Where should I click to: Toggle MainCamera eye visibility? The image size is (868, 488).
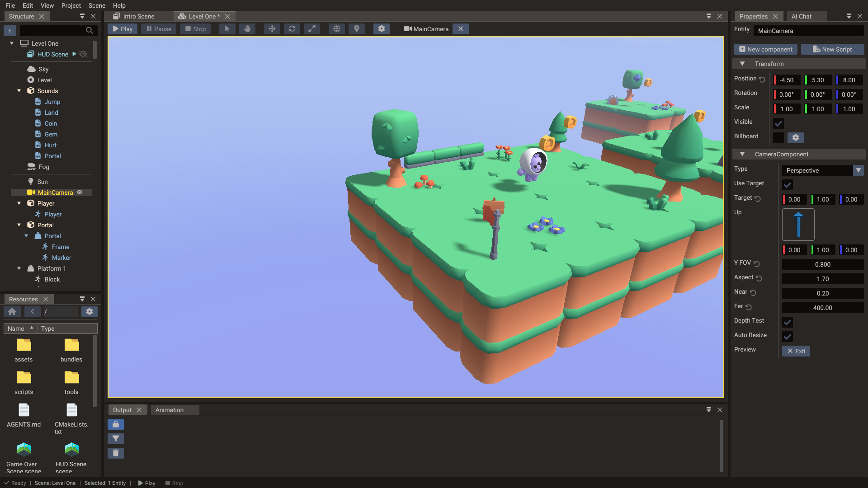tap(80, 192)
